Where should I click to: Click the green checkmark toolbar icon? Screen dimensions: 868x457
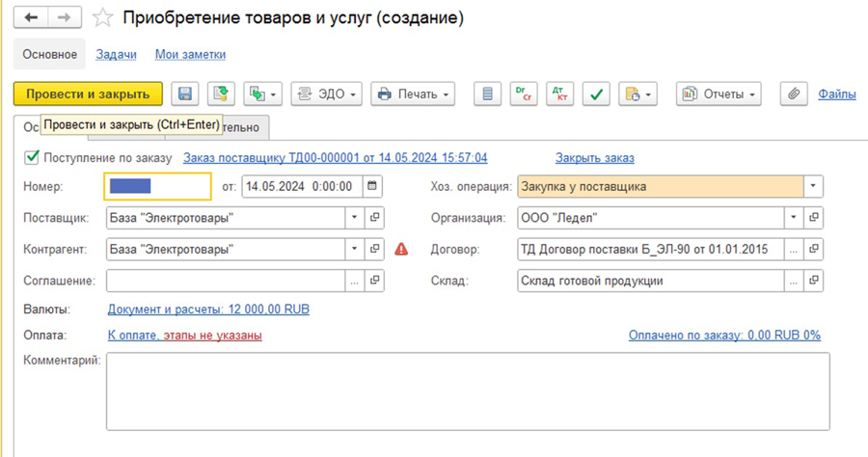597,94
